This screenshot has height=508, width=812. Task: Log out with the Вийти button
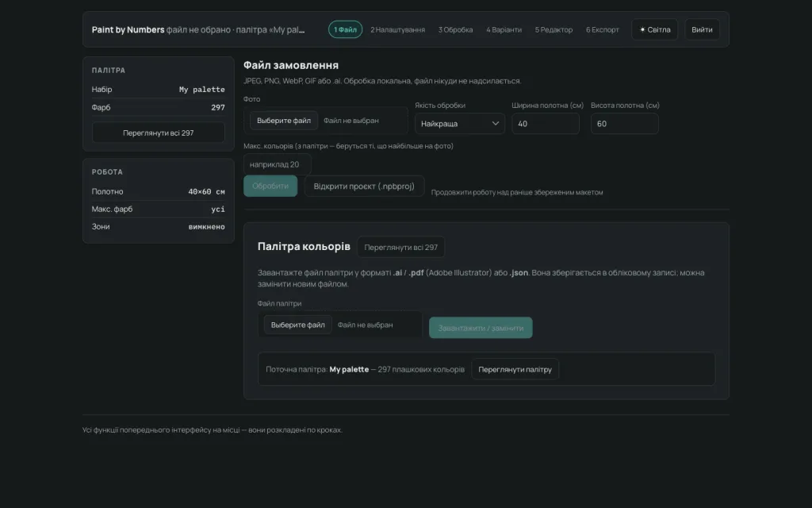[x=703, y=29]
